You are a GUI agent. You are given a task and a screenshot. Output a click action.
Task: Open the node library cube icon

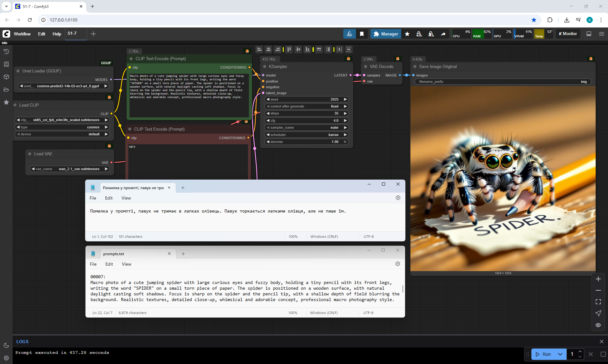(6, 77)
